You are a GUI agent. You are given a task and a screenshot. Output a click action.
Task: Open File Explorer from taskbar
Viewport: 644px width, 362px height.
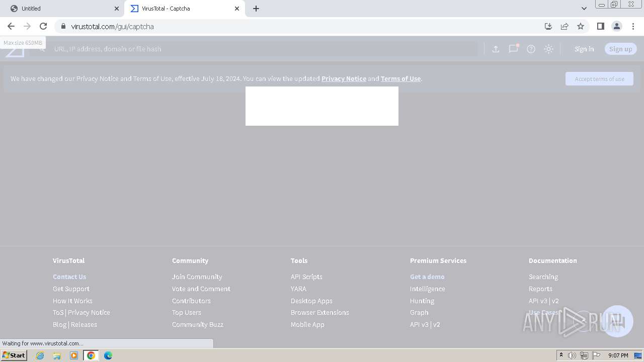57,355
